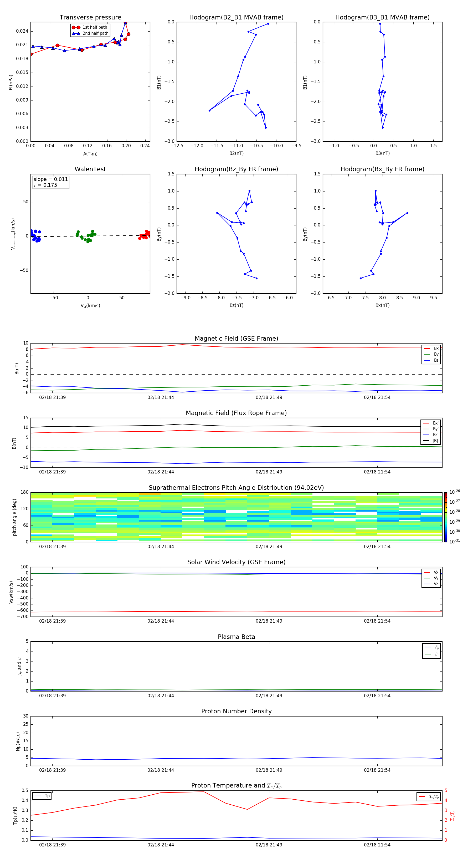The image size is (473, 868).
Task: Click the 'Bz(nT)' x-axis label
Action: coord(236,305)
